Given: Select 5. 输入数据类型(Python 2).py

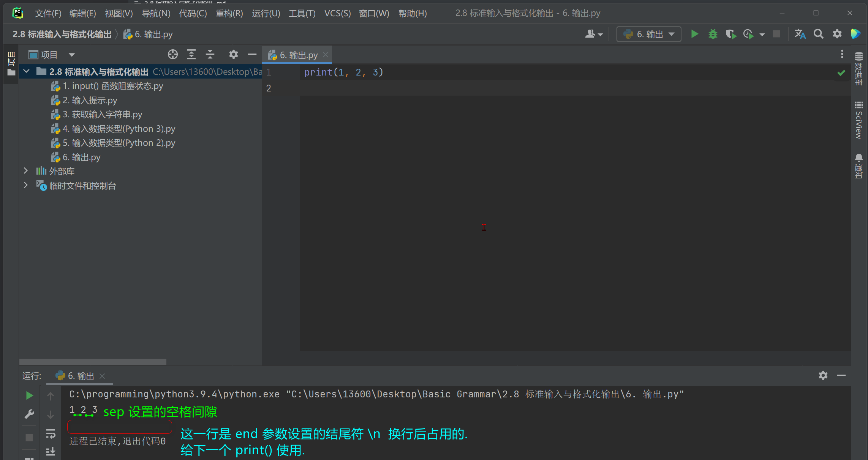Looking at the screenshot, I should (x=113, y=143).
